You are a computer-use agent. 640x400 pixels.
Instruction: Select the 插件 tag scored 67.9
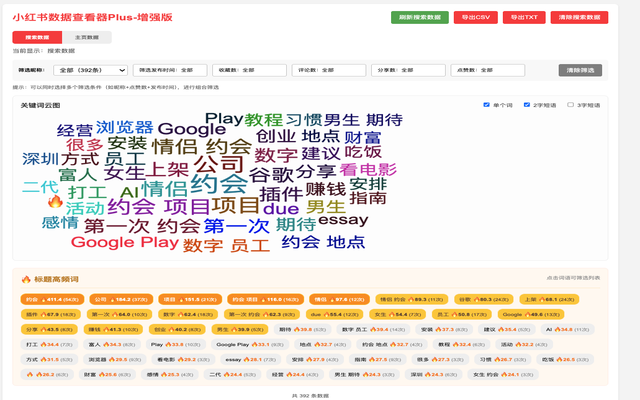pyautogui.click(x=51, y=314)
